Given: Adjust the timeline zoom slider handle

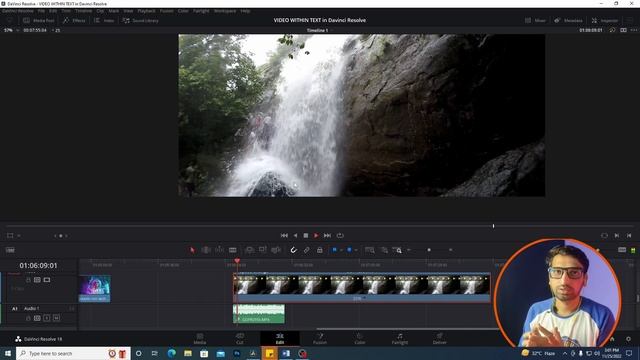Looking at the screenshot, I should pyautogui.click(x=429, y=250).
